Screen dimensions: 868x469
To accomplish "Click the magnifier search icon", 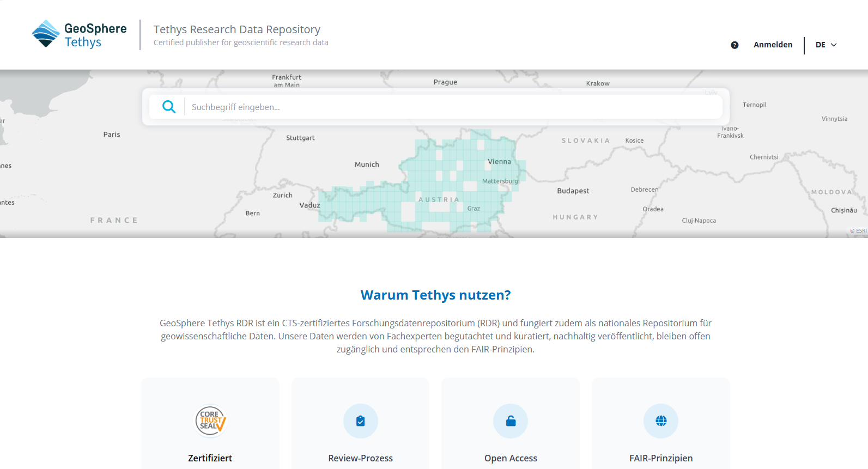I will point(169,107).
